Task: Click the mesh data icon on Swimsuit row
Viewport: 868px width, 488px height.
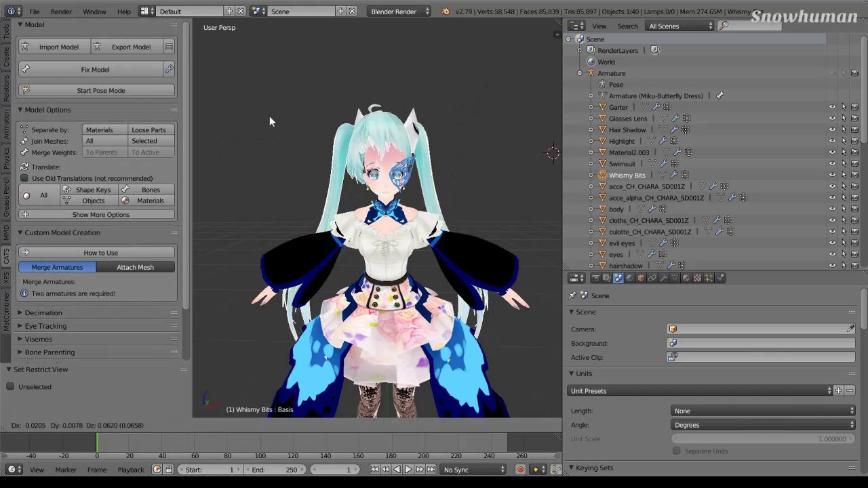Action: pos(652,163)
